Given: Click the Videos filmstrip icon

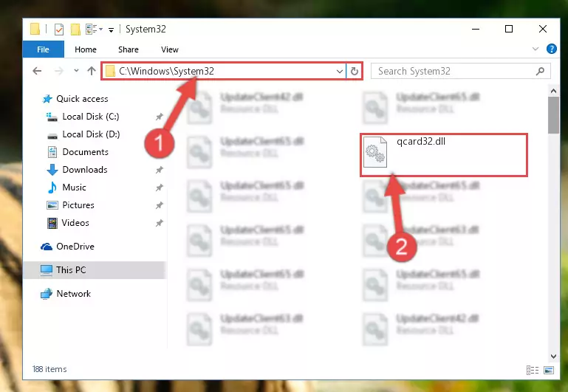Looking at the screenshot, I should (x=52, y=223).
